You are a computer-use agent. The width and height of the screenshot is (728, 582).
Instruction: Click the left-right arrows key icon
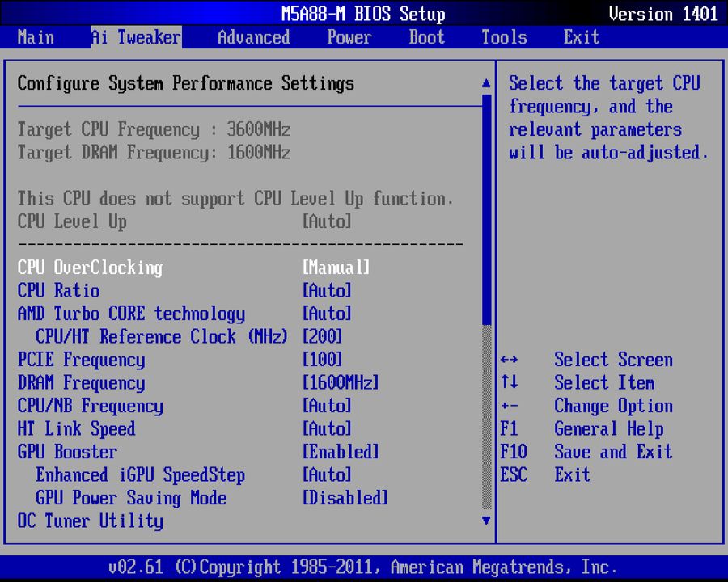click(x=509, y=361)
